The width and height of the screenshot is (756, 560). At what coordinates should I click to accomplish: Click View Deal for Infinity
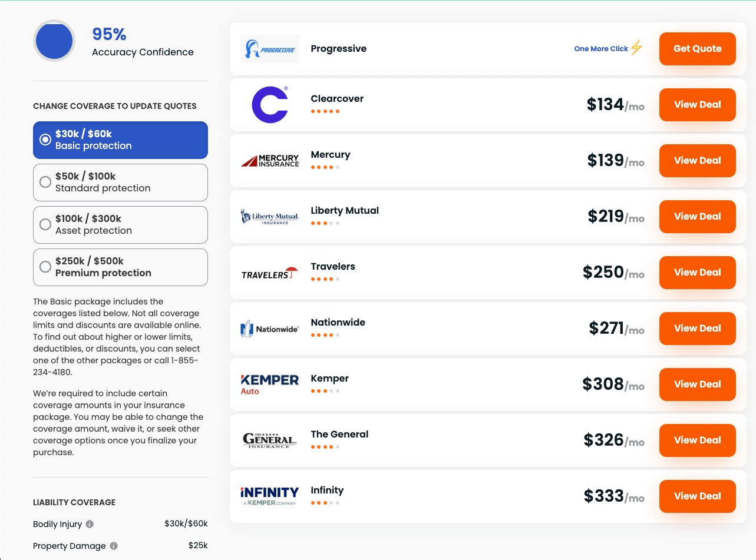point(697,496)
